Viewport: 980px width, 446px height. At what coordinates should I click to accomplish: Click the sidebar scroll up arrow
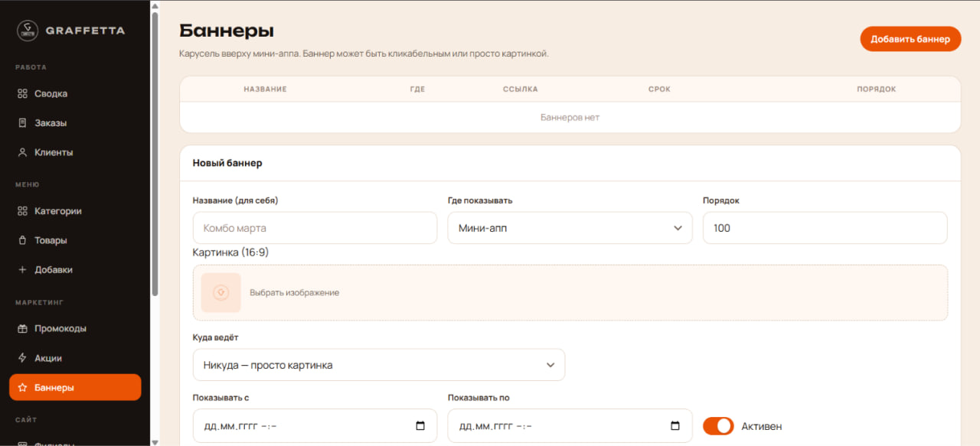(x=155, y=5)
